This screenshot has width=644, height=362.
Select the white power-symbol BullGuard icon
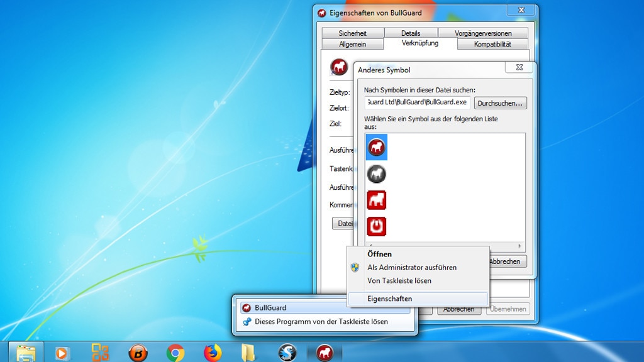[376, 226]
